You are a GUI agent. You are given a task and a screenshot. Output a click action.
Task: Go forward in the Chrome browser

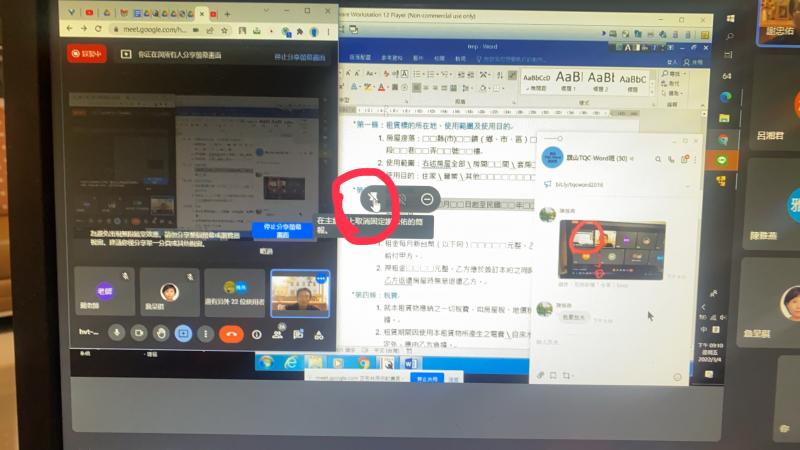(x=84, y=29)
